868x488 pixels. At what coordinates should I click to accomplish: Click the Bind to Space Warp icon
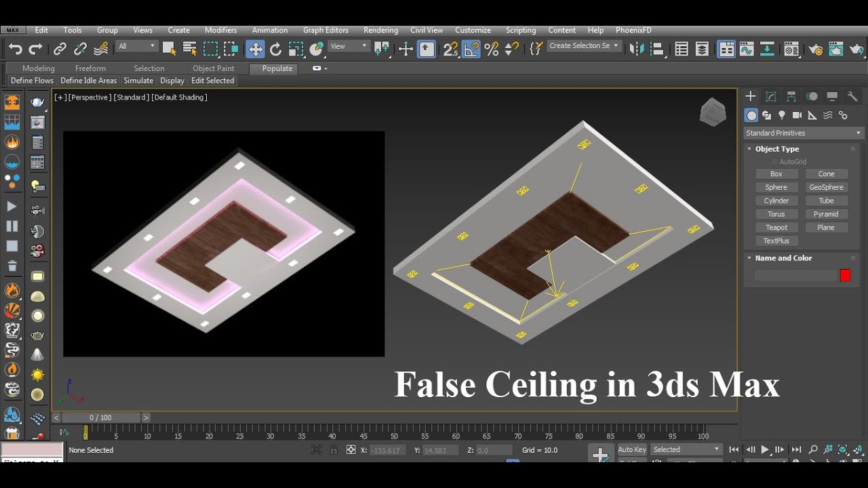pyautogui.click(x=101, y=49)
